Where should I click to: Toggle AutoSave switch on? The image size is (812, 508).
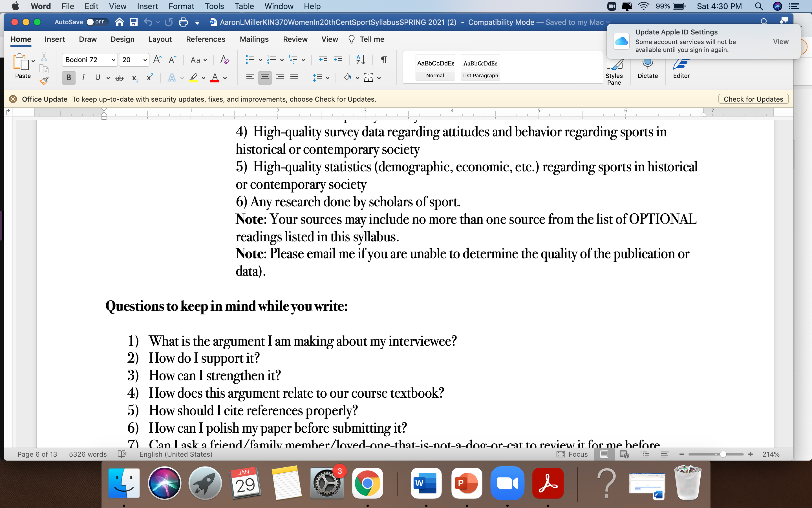click(97, 22)
